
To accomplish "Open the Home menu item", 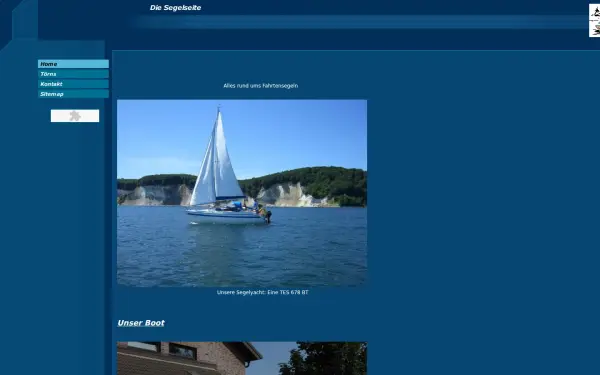I will click(x=73, y=64).
